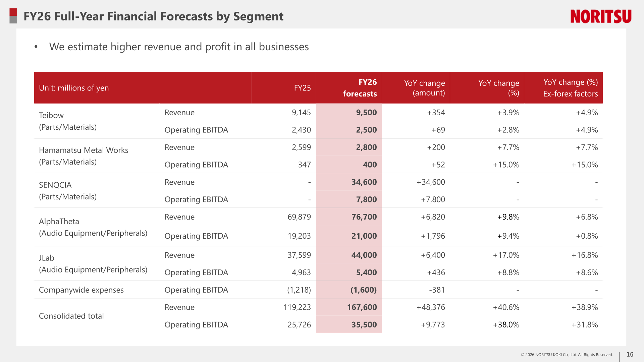
Task: Click AlphaTheta EBITDA ex-forex +0.8%
Action: click(x=587, y=236)
